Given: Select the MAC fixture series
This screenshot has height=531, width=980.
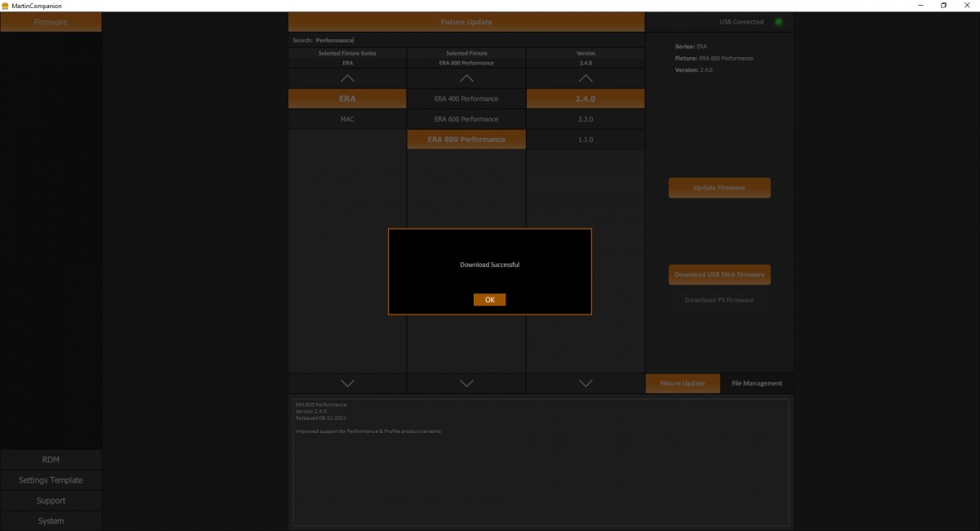Looking at the screenshot, I should tap(347, 119).
